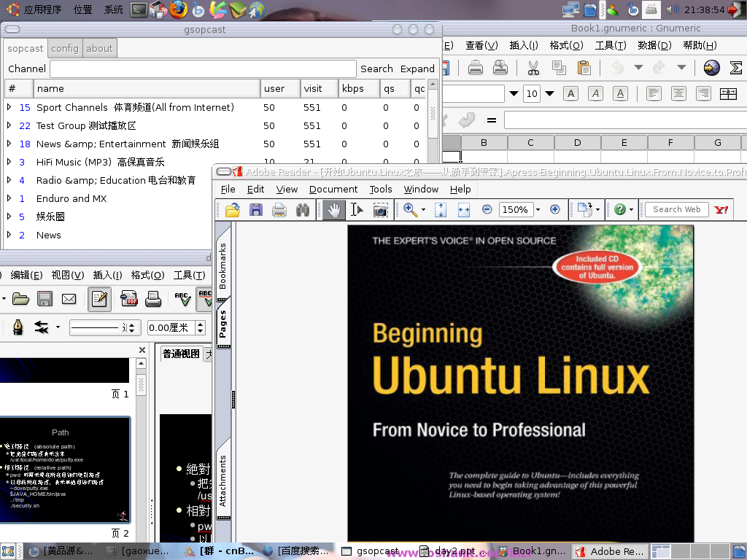Click the Cut scissors icon in Gnumeric
Screen dimensions: 747x560
(533, 68)
